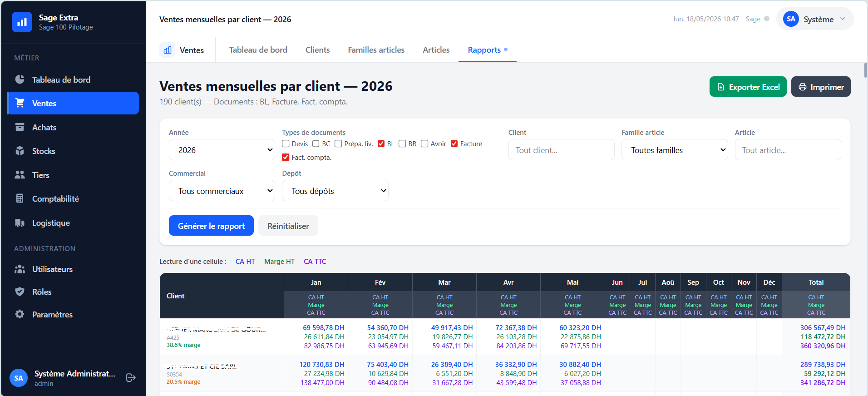The image size is (868, 396).
Task: Enable the Devis document type checkbox
Action: click(286, 144)
